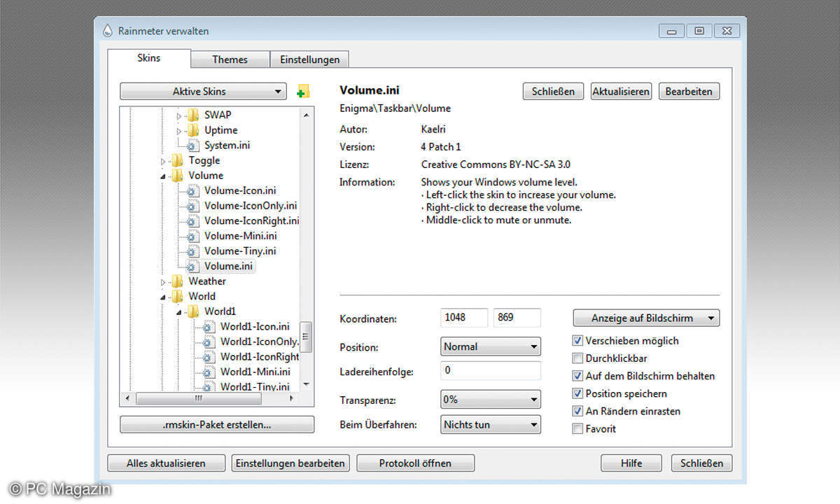
Task: Click the Weather folder icon
Action: click(x=177, y=281)
